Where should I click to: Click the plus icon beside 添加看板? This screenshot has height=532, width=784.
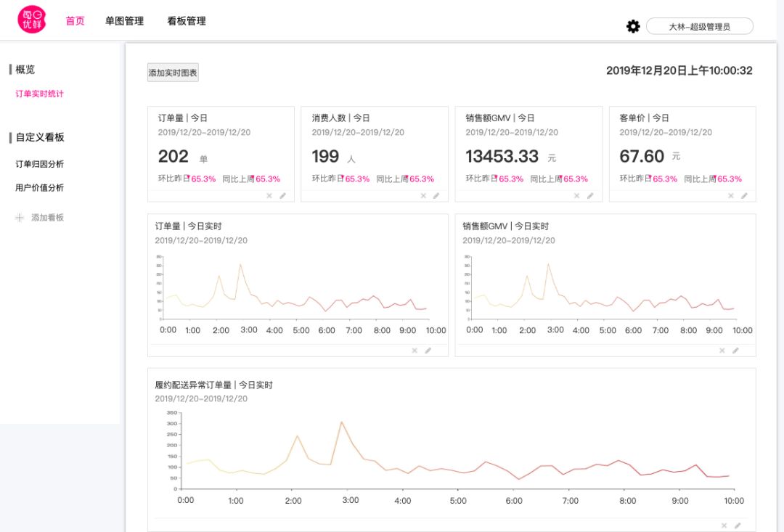20,218
